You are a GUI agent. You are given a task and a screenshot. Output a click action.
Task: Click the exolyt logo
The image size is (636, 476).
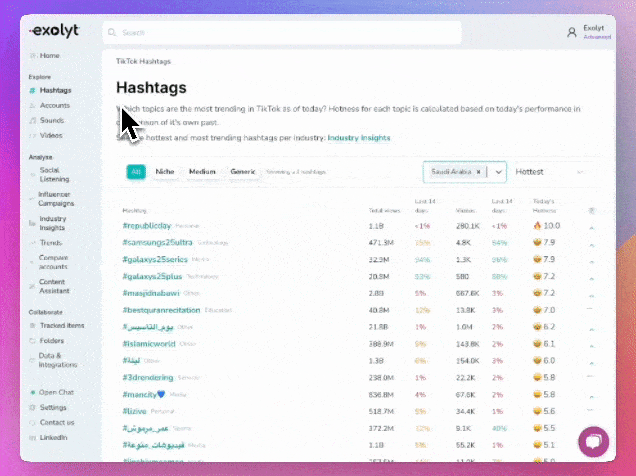pyautogui.click(x=54, y=31)
